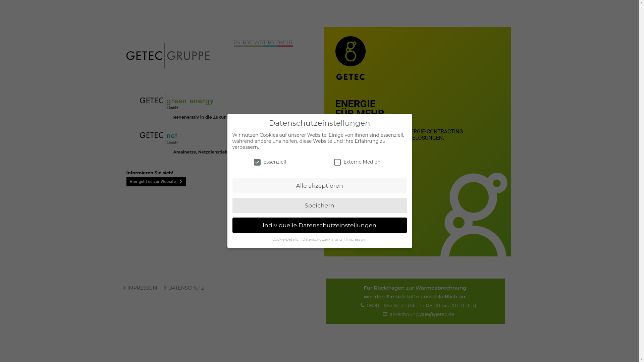644x362 pixels.
Task: Click arrow icon before DATENSCHUTZ
Action: (165, 288)
